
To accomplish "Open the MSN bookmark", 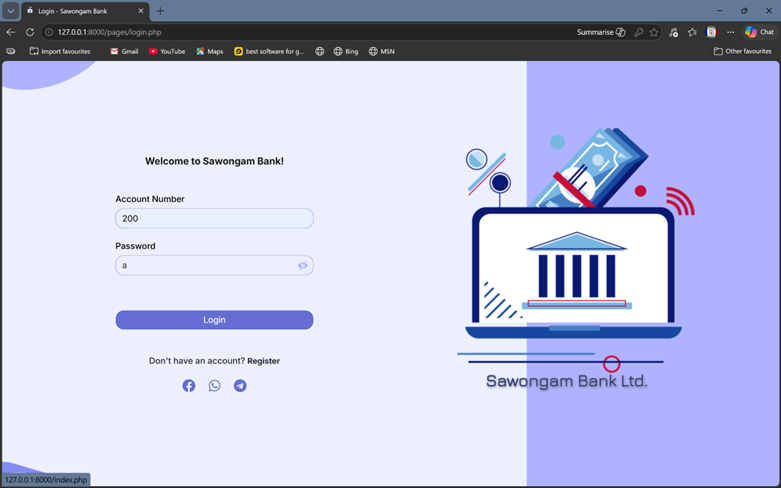I will pyautogui.click(x=382, y=51).
